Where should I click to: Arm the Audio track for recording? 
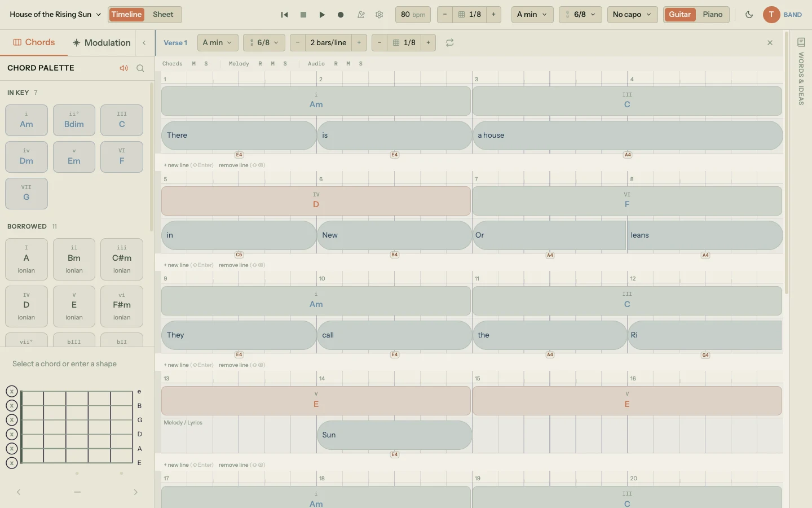(336, 64)
